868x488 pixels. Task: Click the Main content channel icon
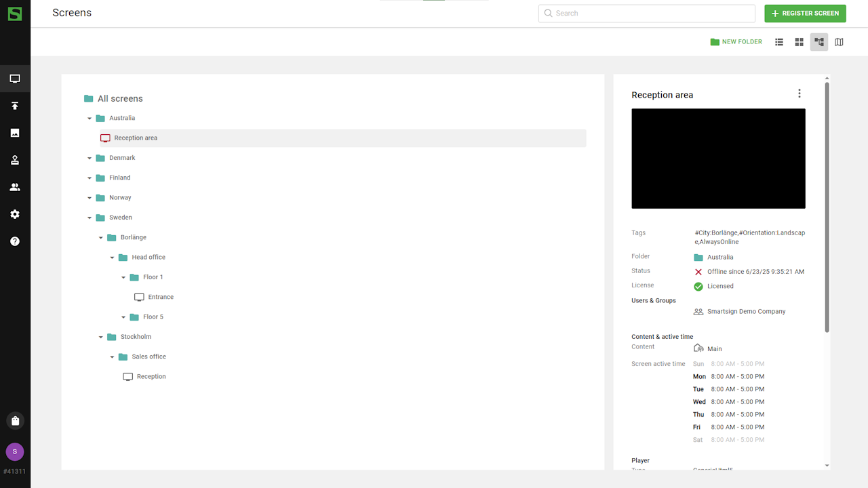698,348
